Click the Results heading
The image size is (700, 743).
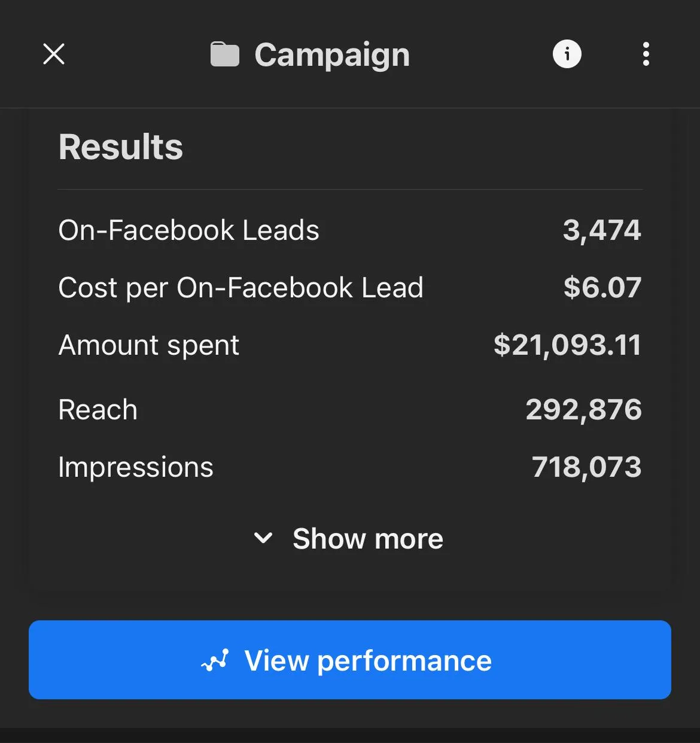[121, 147]
